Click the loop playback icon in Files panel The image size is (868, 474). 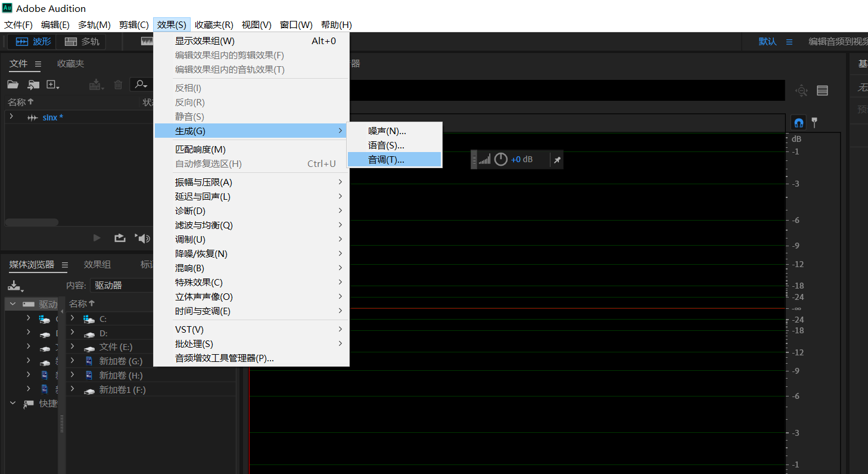(120, 238)
